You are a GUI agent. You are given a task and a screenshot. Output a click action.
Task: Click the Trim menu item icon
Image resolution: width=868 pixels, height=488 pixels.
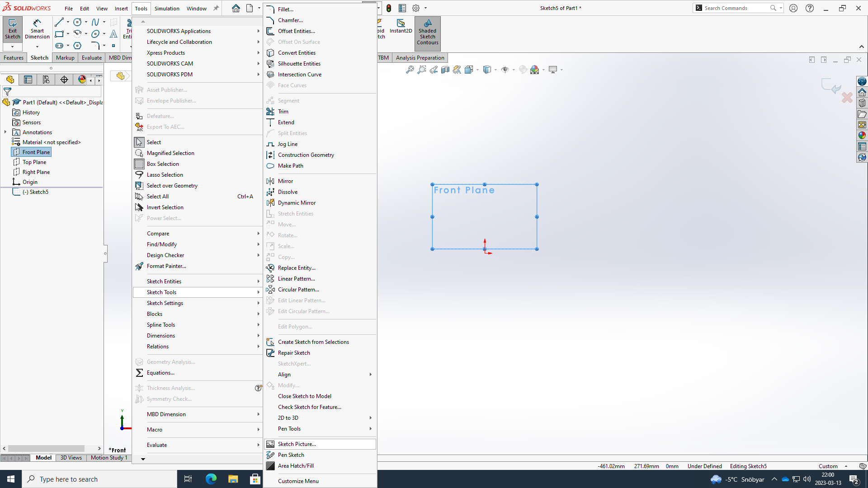(x=270, y=112)
